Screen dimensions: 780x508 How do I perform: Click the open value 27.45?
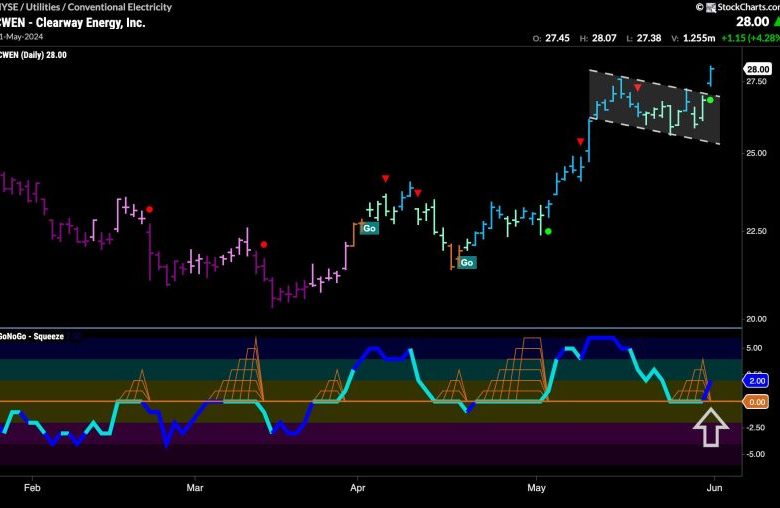click(557, 38)
